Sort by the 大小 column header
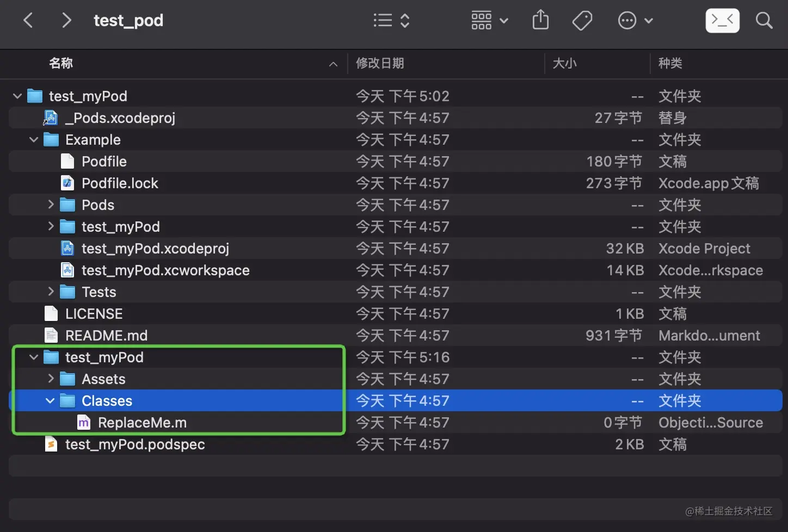Viewport: 788px width, 532px height. pos(564,64)
